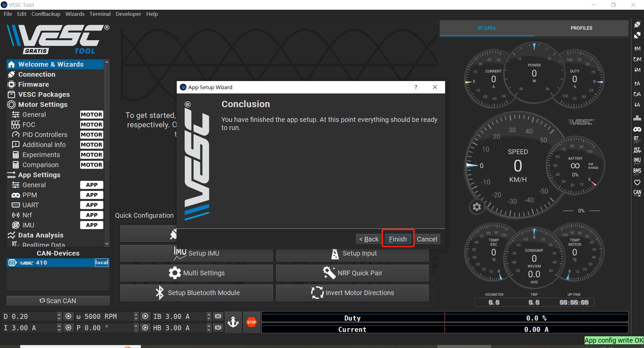This screenshot has width=644, height=348.
Task: Select Firmware in the sidebar
Action: pyautogui.click(x=55, y=84)
